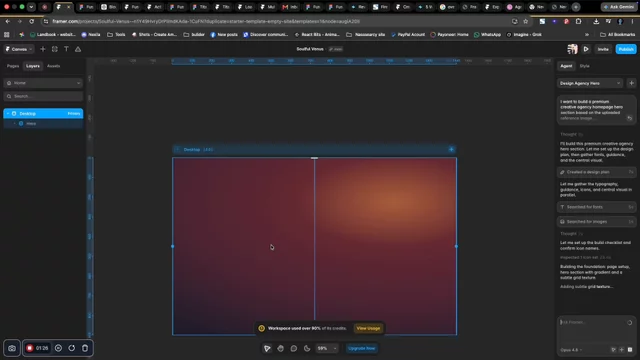Toggle dark mode moon icon
640x360 pixels.
[307, 348]
